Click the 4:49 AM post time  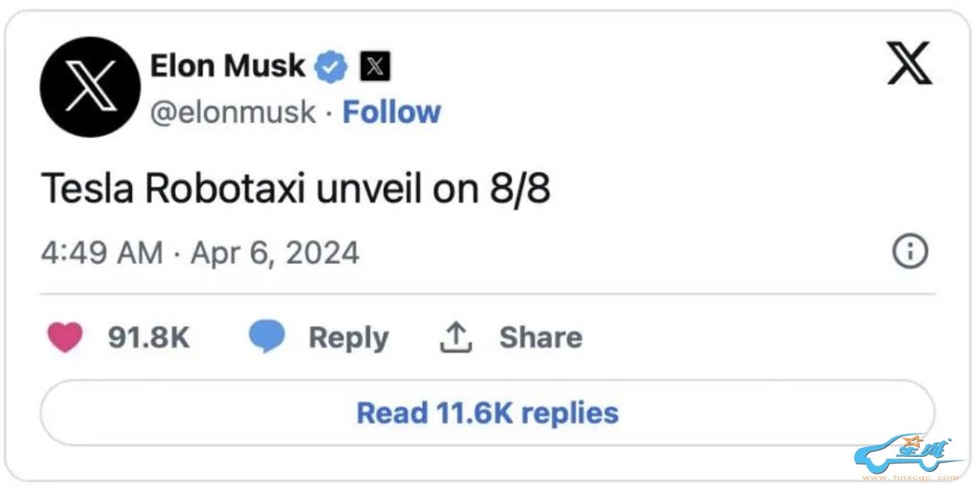pos(101,252)
